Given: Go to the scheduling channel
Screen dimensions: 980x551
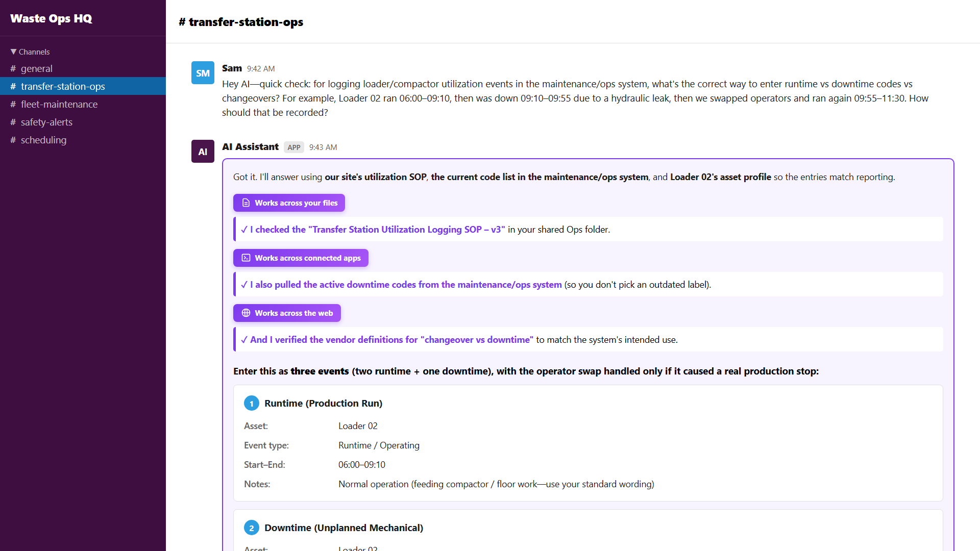Looking at the screenshot, I should [43, 140].
